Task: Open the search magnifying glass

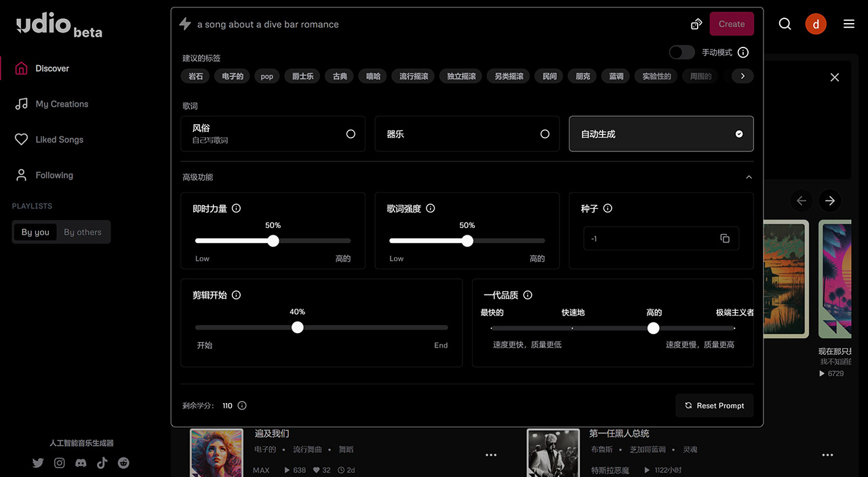Action: click(785, 22)
